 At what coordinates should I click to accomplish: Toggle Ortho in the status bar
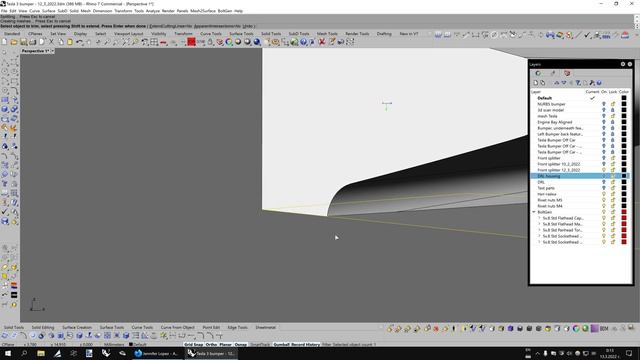211,344
